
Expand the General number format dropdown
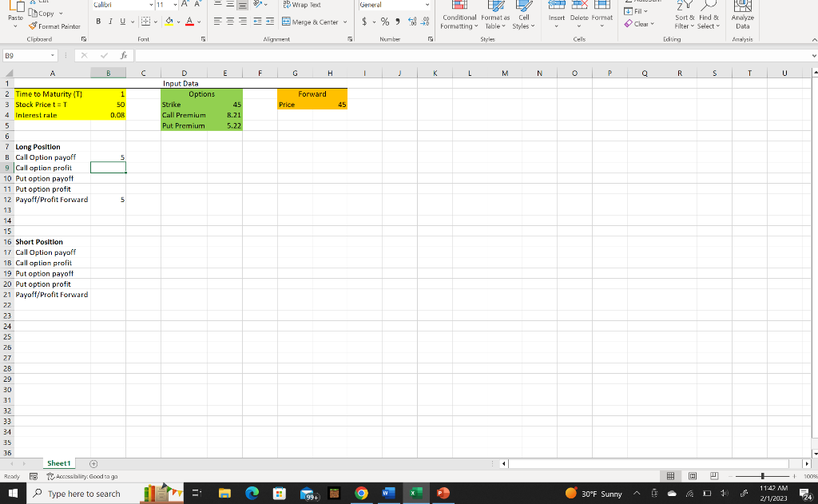click(x=428, y=5)
